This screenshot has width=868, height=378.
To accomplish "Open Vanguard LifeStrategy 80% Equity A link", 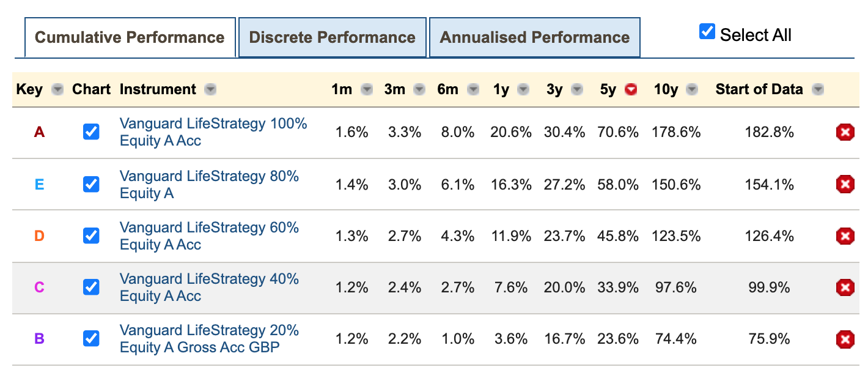I will 209,184.
